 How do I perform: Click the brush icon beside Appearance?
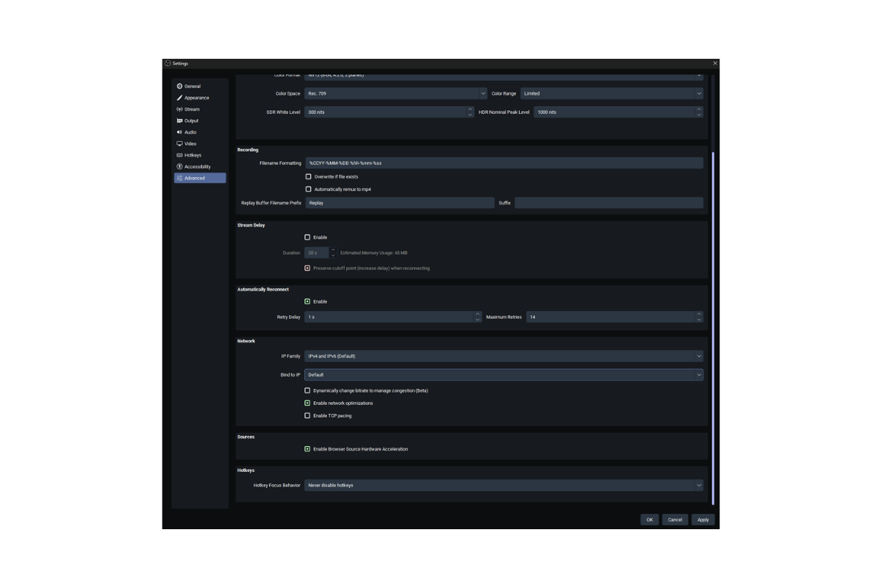click(x=179, y=98)
